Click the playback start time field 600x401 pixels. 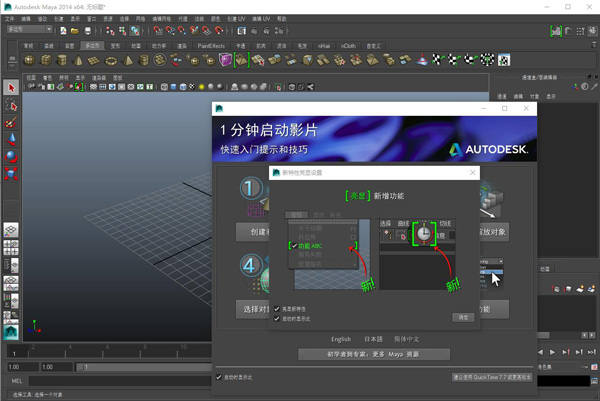pos(57,367)
